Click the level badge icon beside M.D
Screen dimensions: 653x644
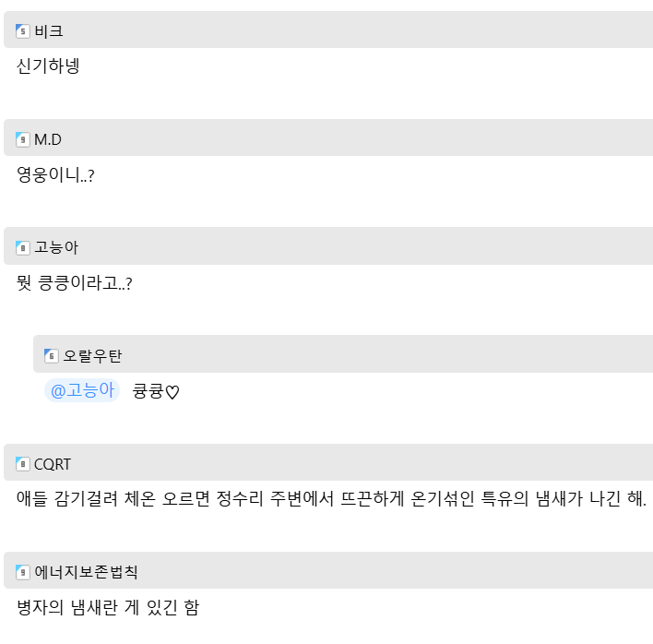click(x=23, y=139)
